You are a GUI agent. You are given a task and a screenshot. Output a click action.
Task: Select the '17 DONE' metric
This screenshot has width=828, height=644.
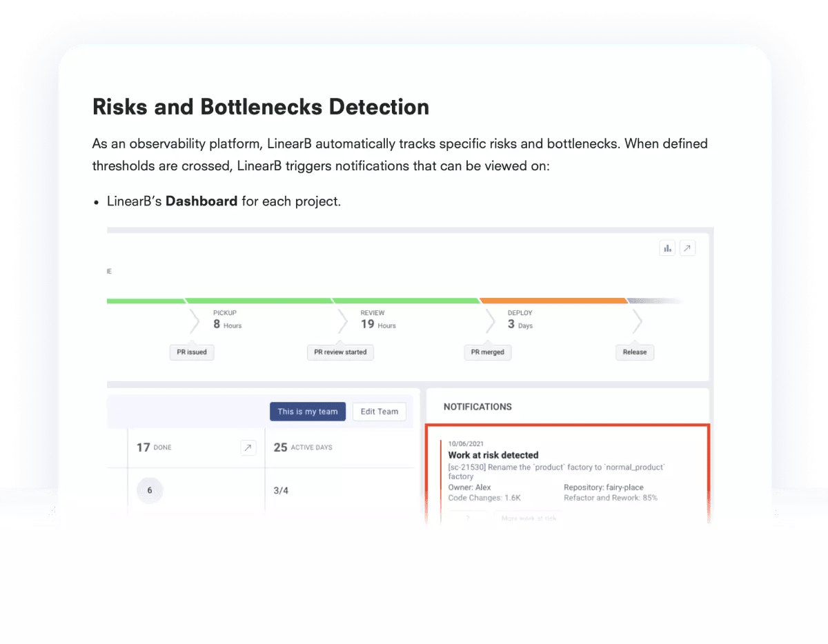154,447
